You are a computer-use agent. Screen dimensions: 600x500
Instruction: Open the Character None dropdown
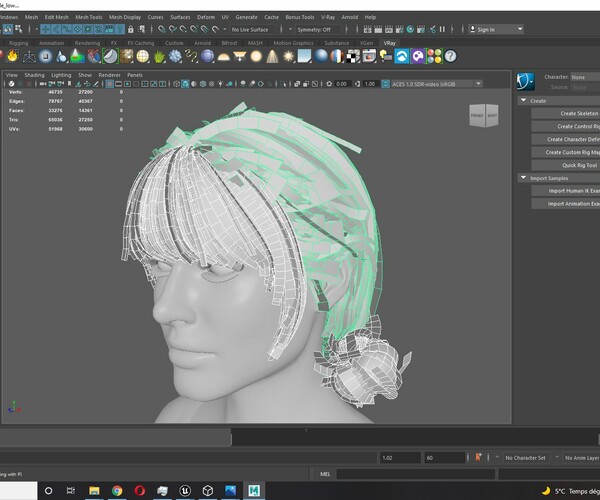coord(585,77)
